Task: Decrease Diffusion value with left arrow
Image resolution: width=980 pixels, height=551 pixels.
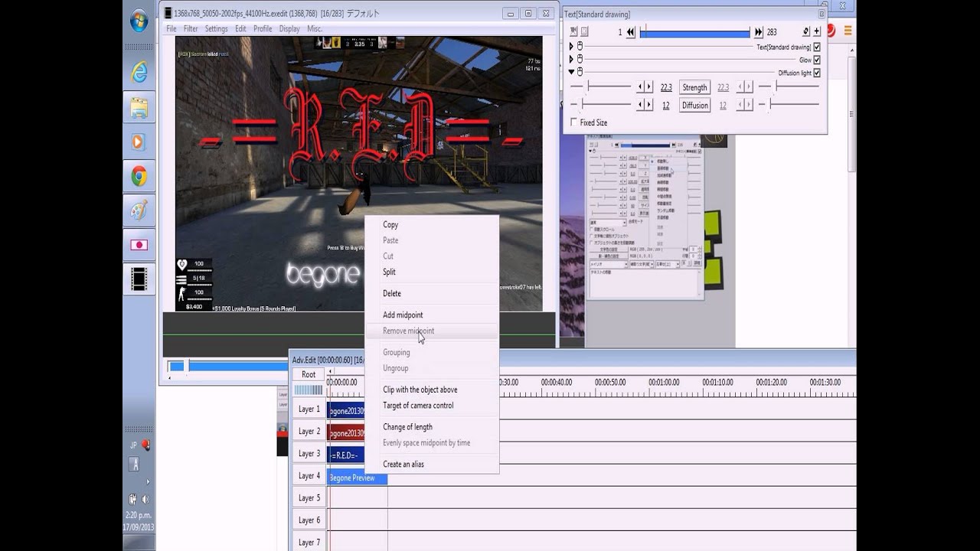Action: click(x=642, y=105)
